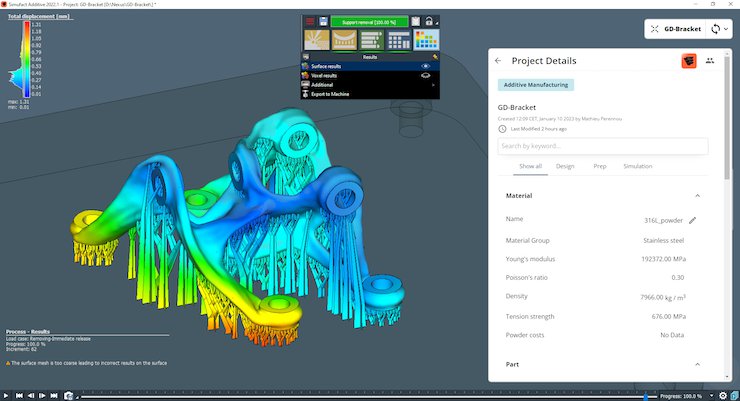Open the laser build stage icon

click(x=317, y=41)
